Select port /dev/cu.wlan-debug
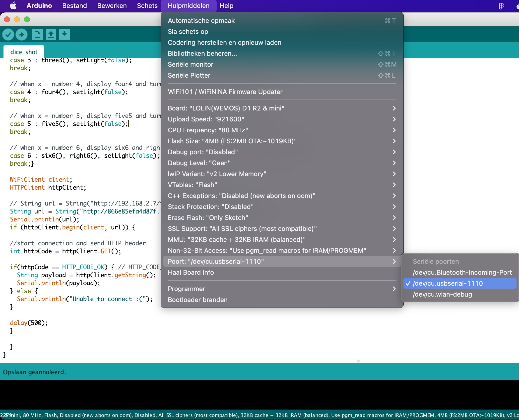519x420 pixels. [460, 294]
